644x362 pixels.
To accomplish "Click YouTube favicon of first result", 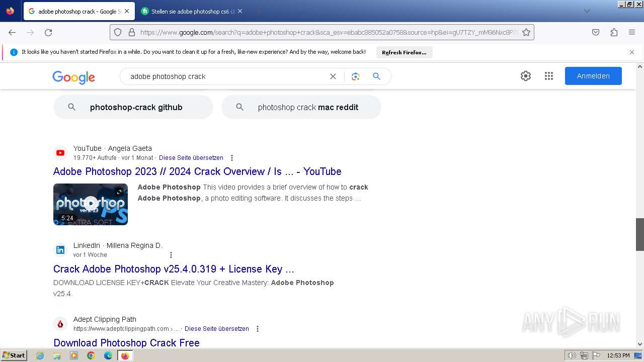I will click(60, 153).
